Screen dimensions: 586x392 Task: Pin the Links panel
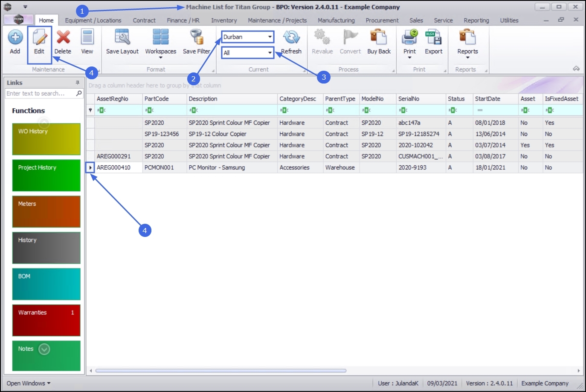tap(78, 83)
